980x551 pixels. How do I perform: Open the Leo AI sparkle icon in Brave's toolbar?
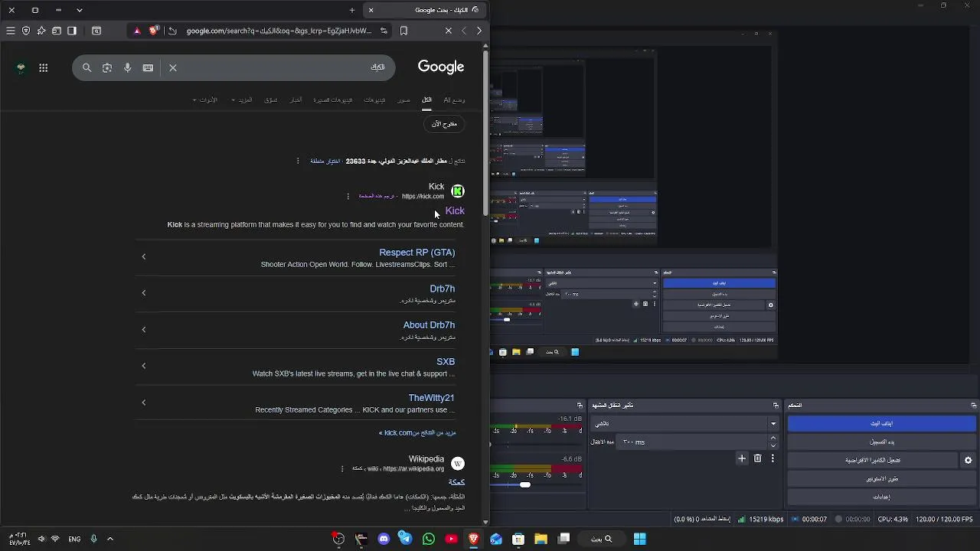point(41,31)
